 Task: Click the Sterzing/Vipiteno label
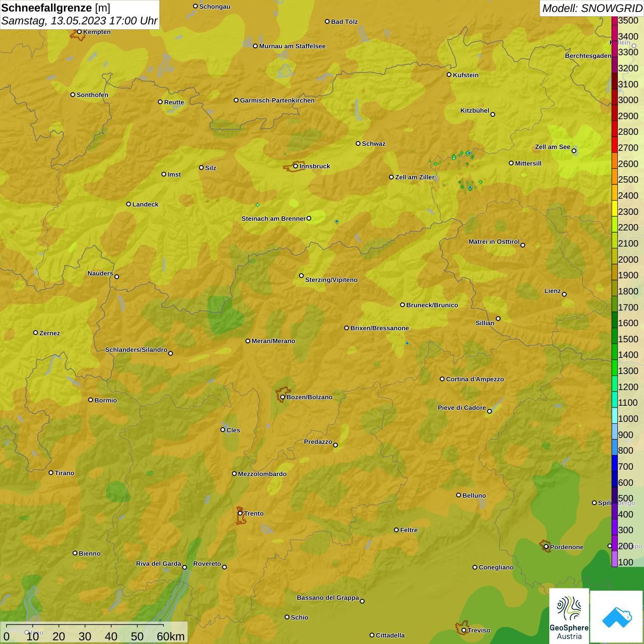coord(331,280)
